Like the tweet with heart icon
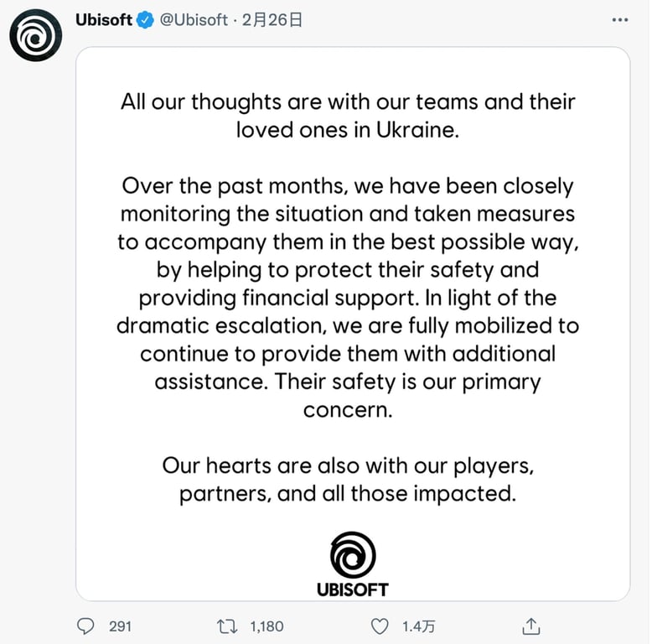This screenshot has width=652, height=644. pyautogui.click(x=380, y=626)
